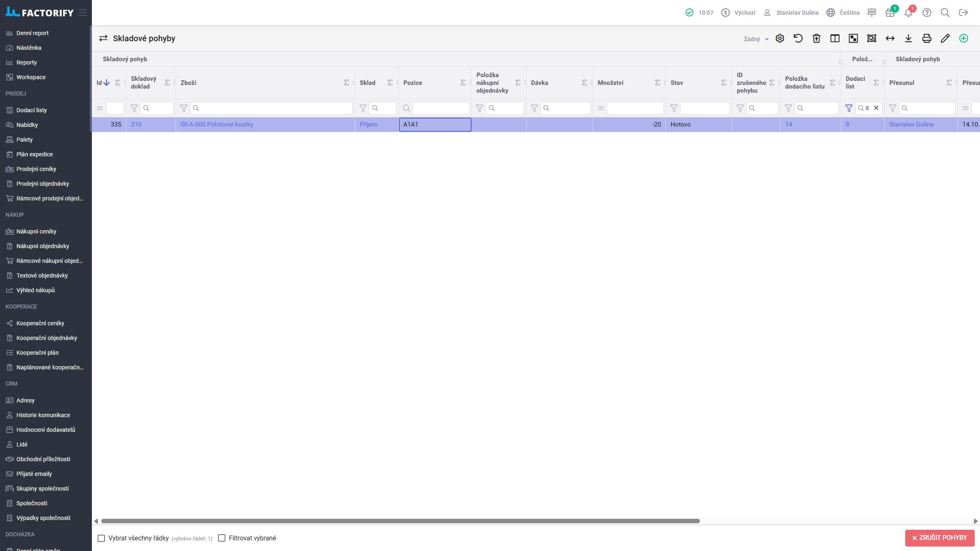Click the print icon in the toolbar
This screenshot has width=980, height=551.
pyautogui.click(x=927, y=38)
